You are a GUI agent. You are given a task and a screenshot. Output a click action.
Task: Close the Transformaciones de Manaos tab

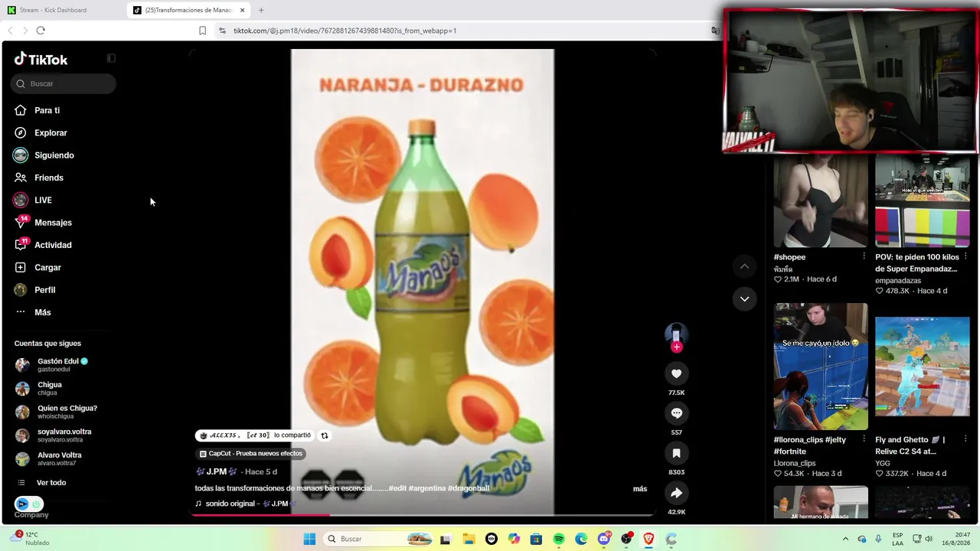(243, 10)
